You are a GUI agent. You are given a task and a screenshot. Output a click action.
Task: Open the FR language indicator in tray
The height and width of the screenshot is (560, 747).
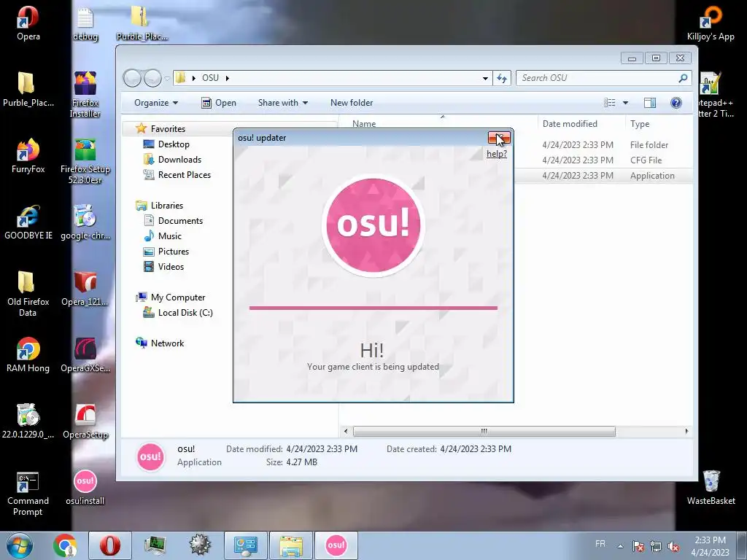click(x=600, y=544)
